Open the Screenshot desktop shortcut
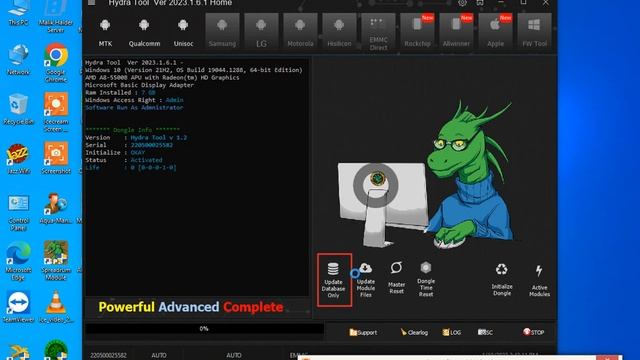The width and height of the screenshot is (640, 360). pos(56,158)
